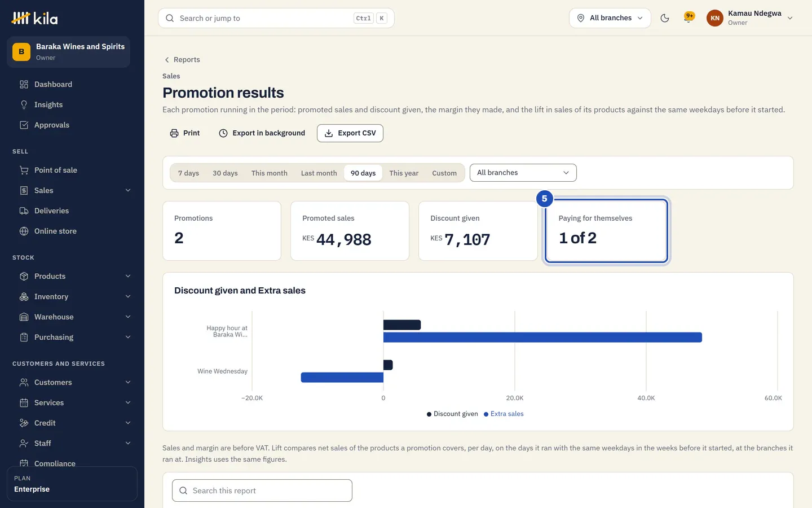
Task: Click the Search or jump to field
Action: (x=276, y=18)
